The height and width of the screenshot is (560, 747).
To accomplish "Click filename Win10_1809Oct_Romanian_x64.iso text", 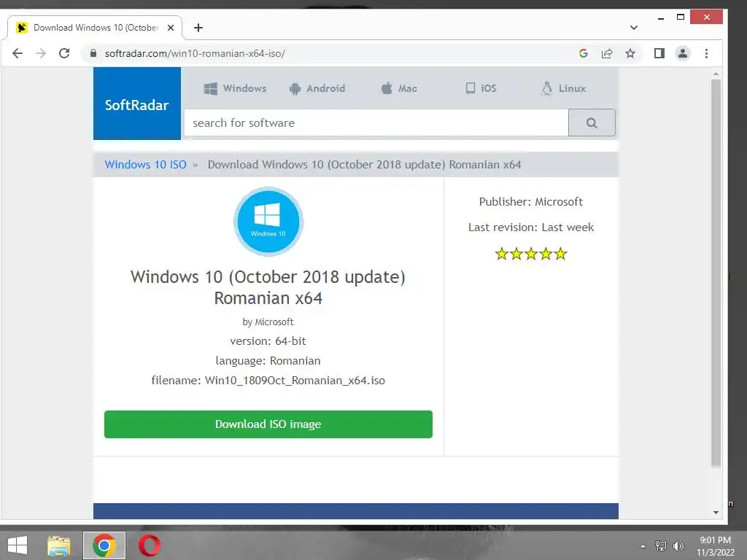I will tap(268, 381).
